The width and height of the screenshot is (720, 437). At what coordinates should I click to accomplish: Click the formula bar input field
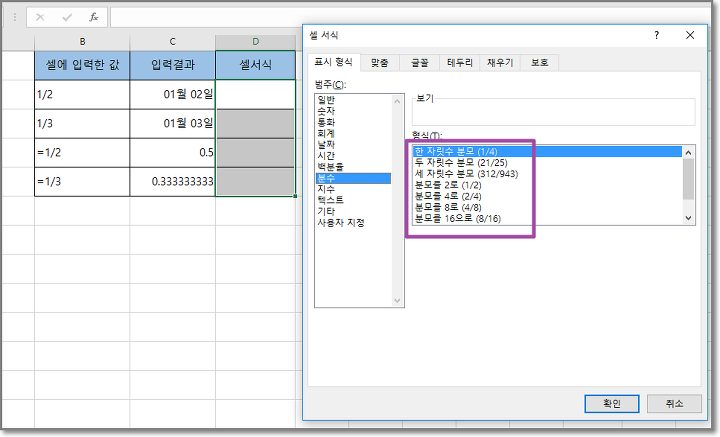pos(413,17)
